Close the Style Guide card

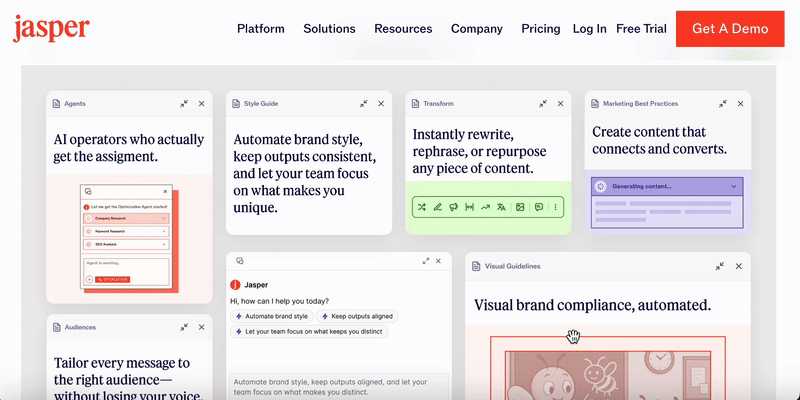tap(381, 104)
